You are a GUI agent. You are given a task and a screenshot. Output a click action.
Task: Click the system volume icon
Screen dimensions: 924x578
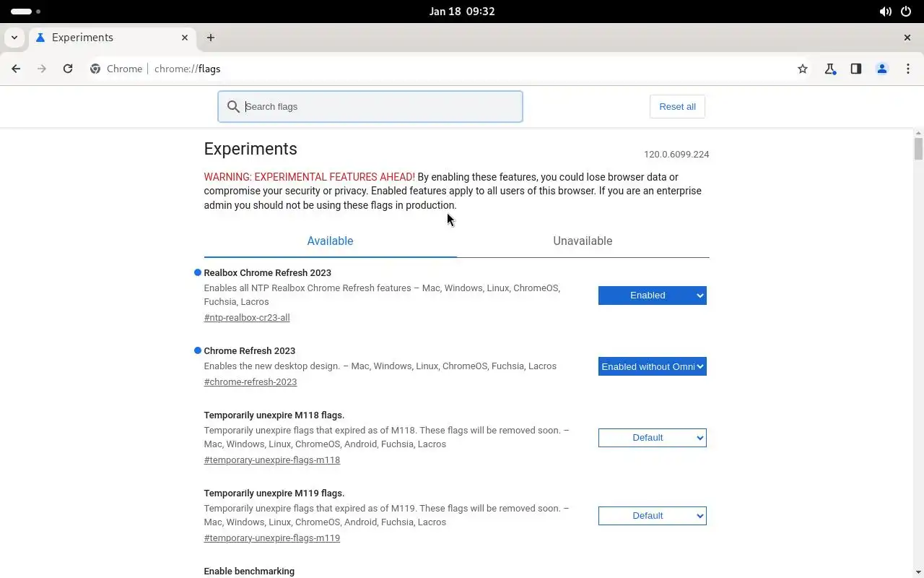[x=885, y=12]
